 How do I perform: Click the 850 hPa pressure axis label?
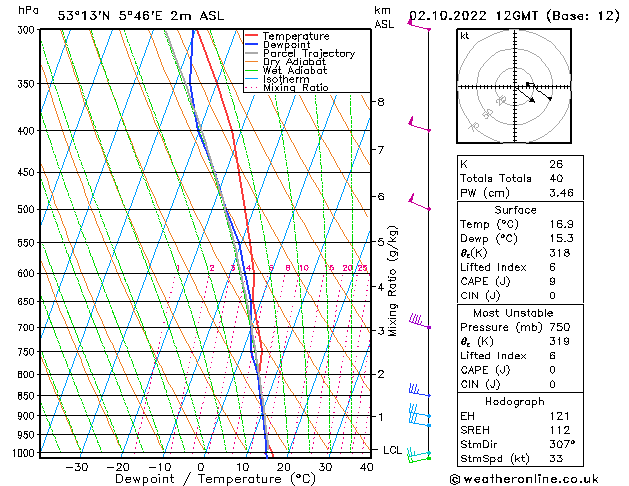pos(27,396)
